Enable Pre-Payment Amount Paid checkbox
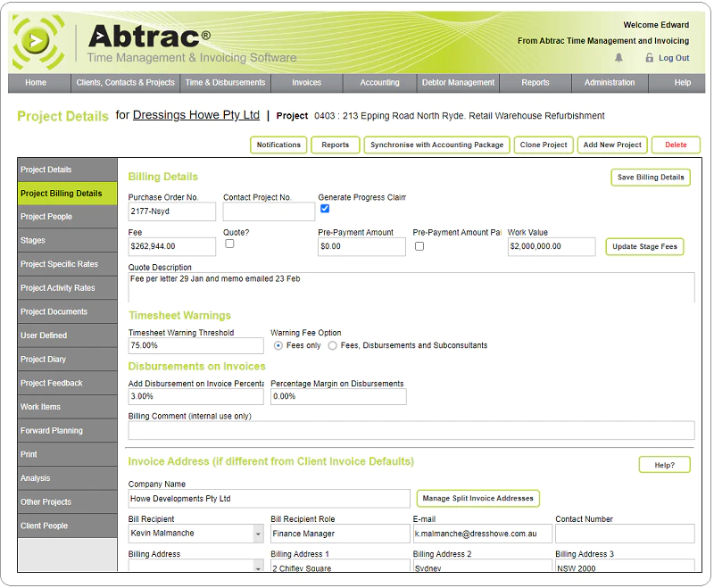The width and height of the screenshot is (714, 588). 419,246
